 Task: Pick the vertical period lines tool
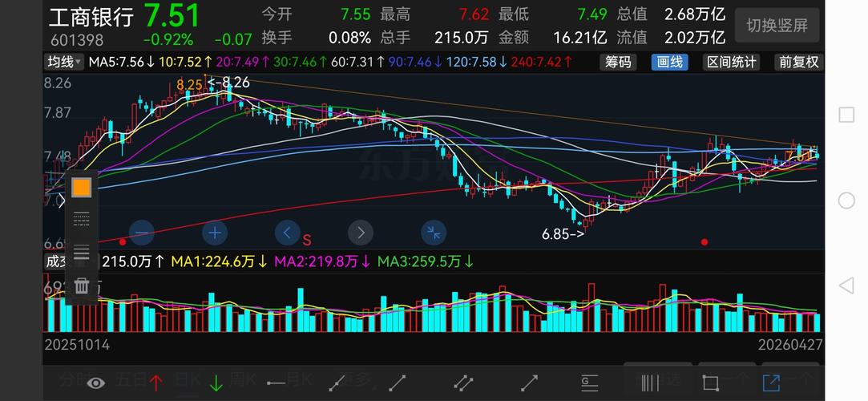650,383
